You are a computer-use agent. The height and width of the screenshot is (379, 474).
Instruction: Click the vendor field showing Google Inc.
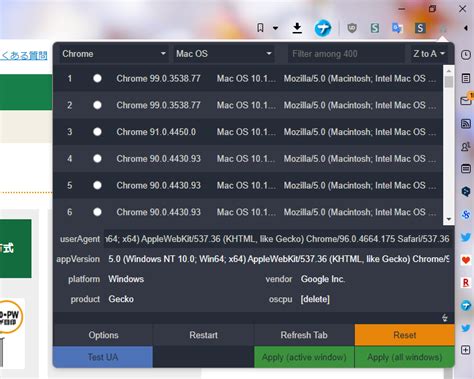pos(375,279)
